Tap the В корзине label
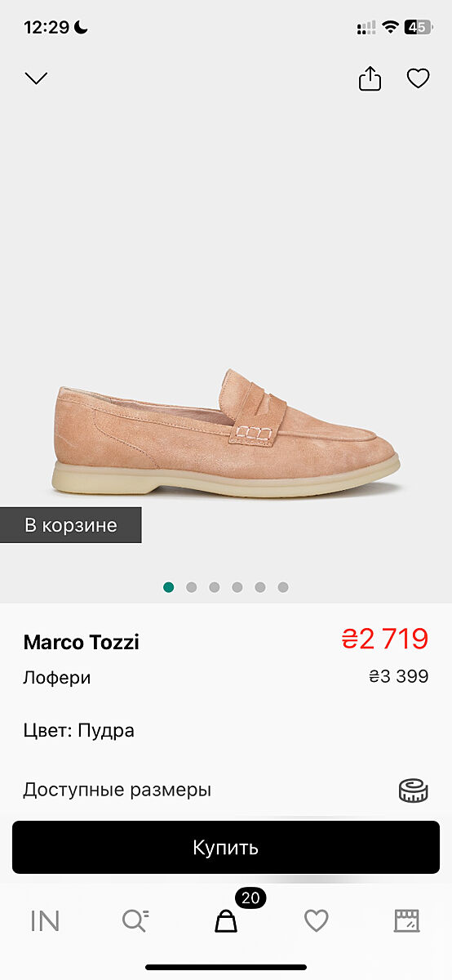Viewport: 452px width, 980px height. [x=71, y=525]
